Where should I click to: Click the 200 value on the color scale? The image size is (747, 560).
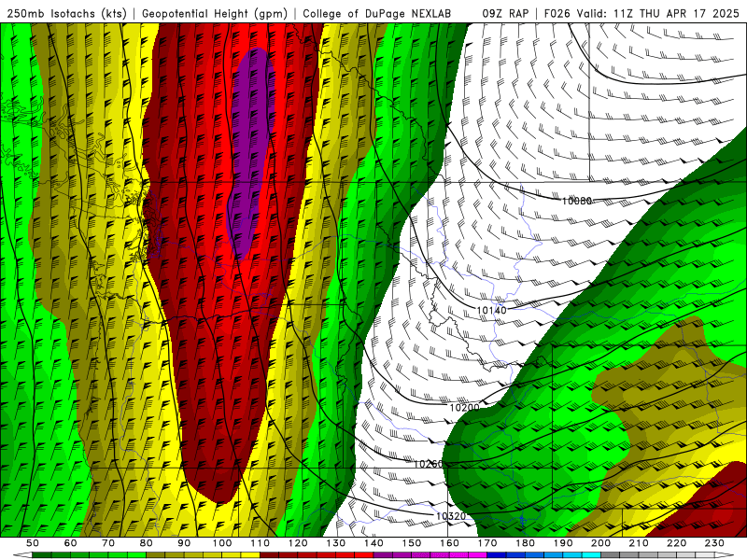(x=600, y=543)
